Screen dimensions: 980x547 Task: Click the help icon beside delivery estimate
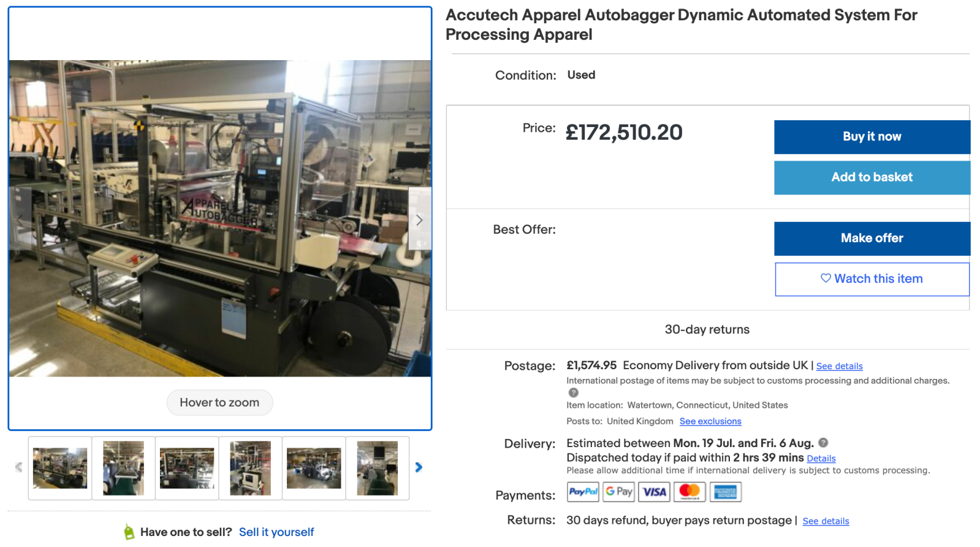pos(823,443)
